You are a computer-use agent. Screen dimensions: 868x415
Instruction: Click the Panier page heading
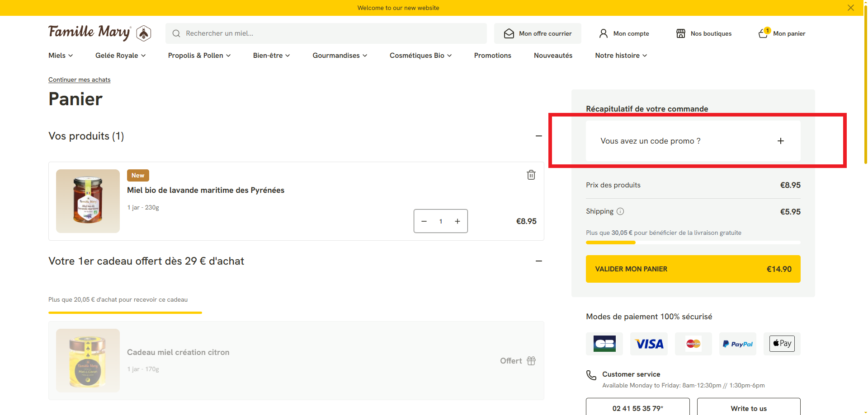pyautogui.click(x=75, y=99)
